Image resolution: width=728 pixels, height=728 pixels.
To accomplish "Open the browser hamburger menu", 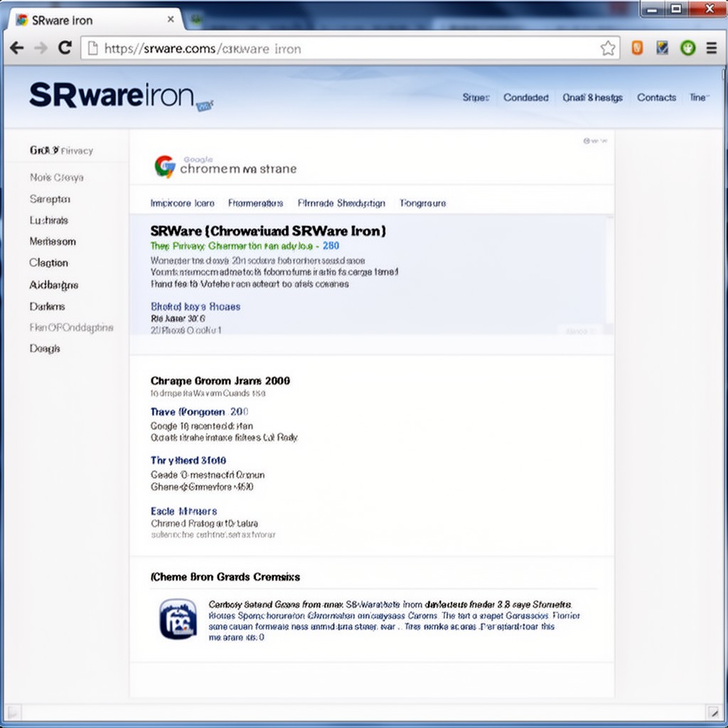I will (x=711, y=48).
